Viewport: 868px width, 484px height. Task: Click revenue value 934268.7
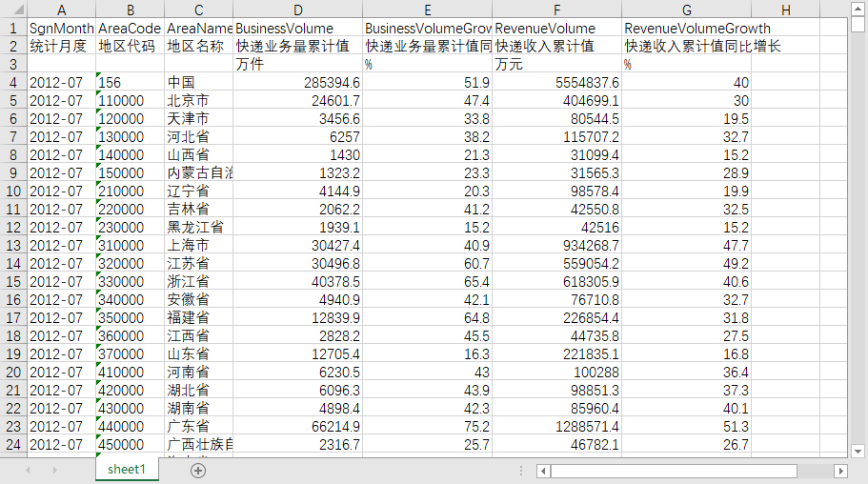tap(556, 245)
